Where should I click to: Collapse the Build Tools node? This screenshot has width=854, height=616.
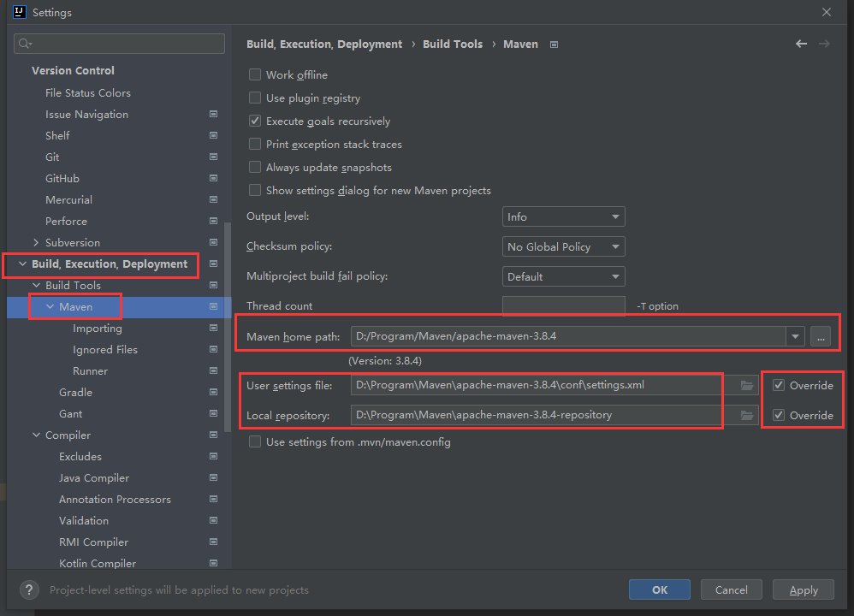click(x=36, y=285)
